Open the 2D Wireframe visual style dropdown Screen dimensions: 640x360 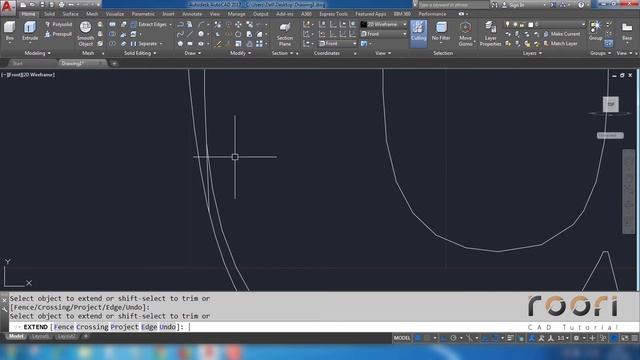384,24
